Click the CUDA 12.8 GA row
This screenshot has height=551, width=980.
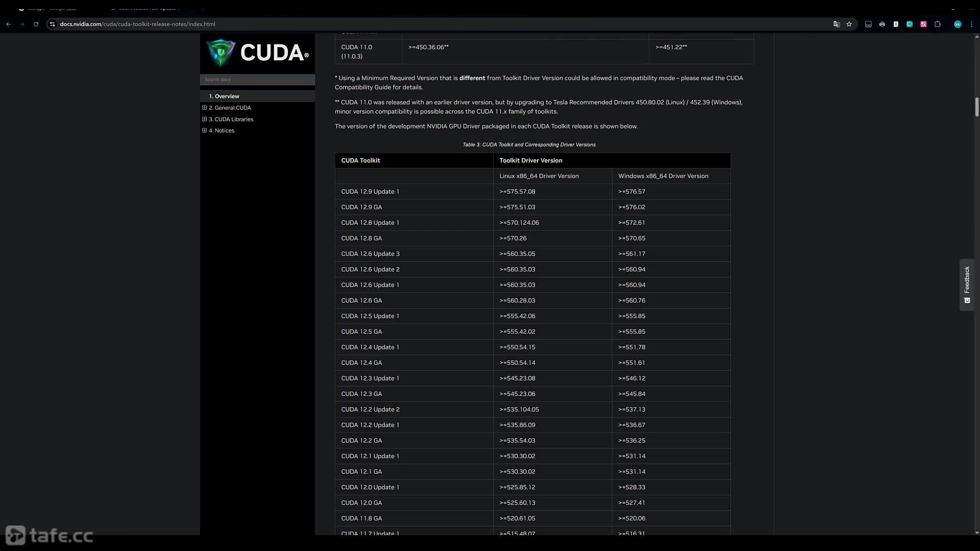(x=532, y=238)
